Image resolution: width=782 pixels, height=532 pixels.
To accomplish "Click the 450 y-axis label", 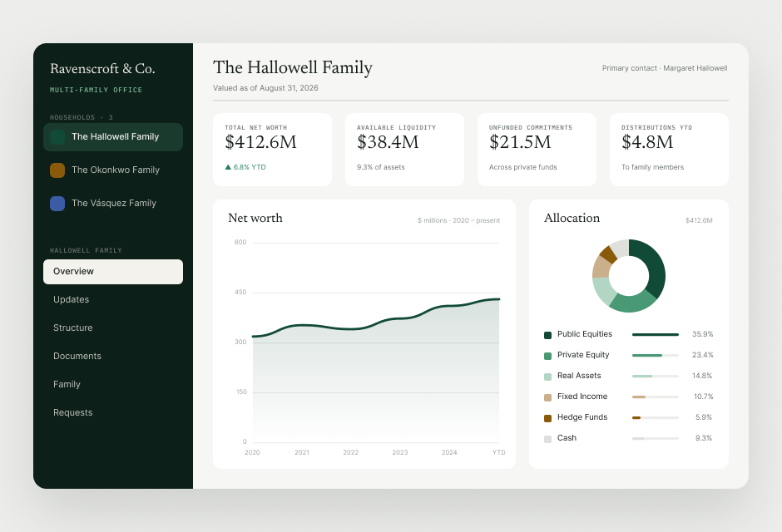I will point(240,293).
